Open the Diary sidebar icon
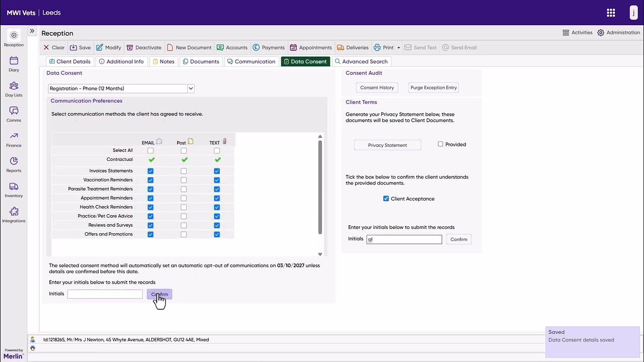The height and width of the screenshot is (362, 644). tap(14, 64)
